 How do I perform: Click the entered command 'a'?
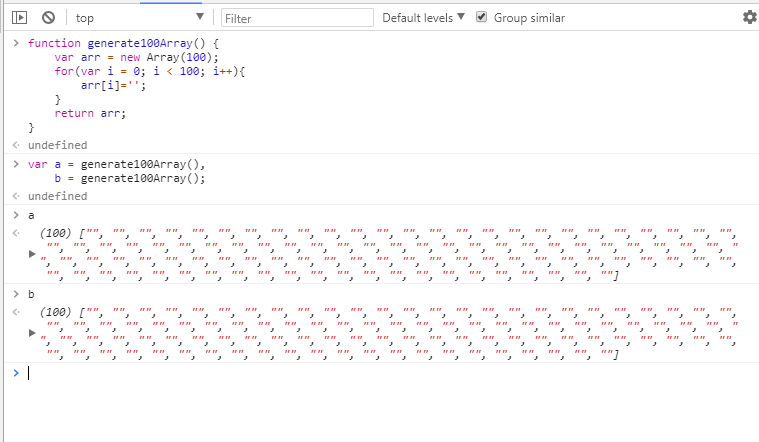tap(31, 215)
